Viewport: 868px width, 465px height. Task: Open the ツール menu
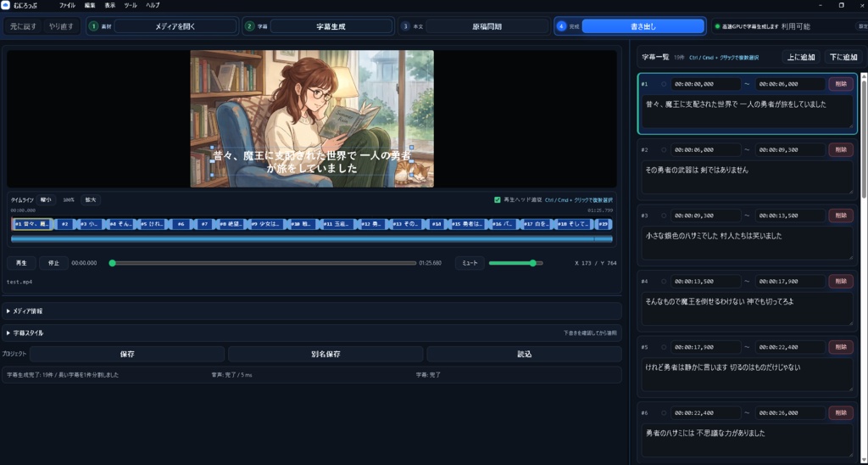(x=131, y=5)
